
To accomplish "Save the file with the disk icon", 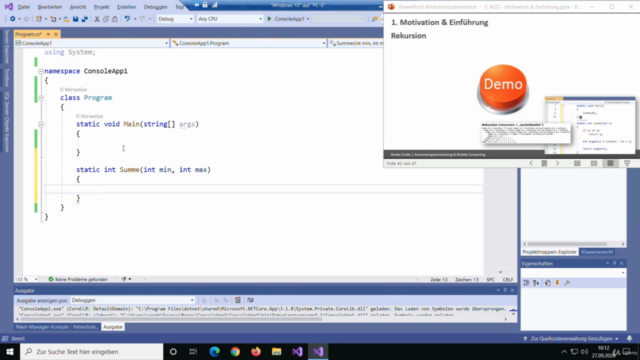I will 76,19.
